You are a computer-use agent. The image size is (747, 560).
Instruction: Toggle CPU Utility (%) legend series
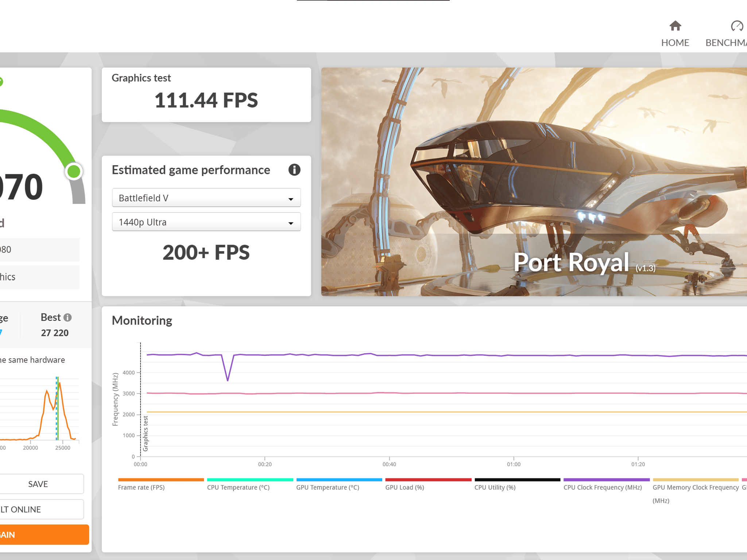(x=517, y=485)
